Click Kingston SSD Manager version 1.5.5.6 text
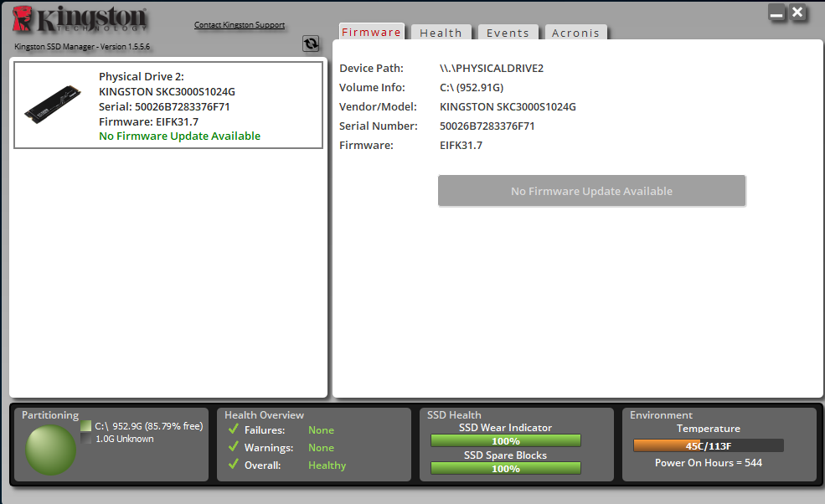This screenshot has height=504, width=825. [x=82, y=46]
